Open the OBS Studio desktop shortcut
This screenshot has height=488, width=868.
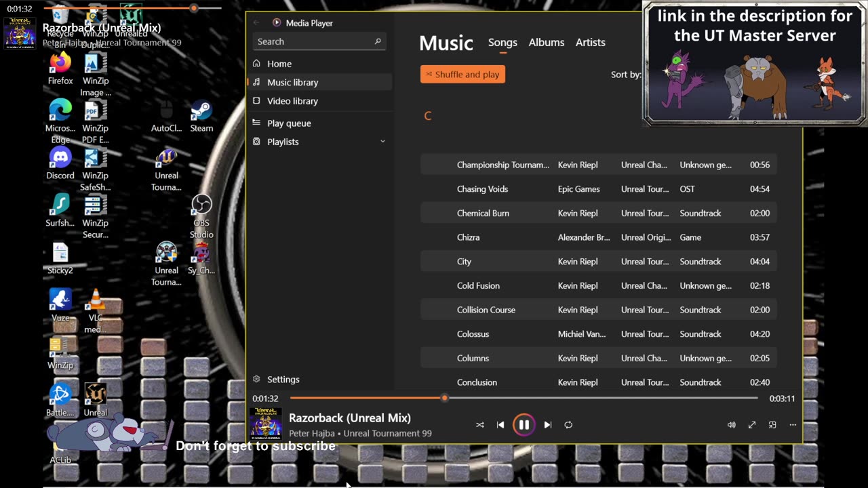click(x=201, y=217)
